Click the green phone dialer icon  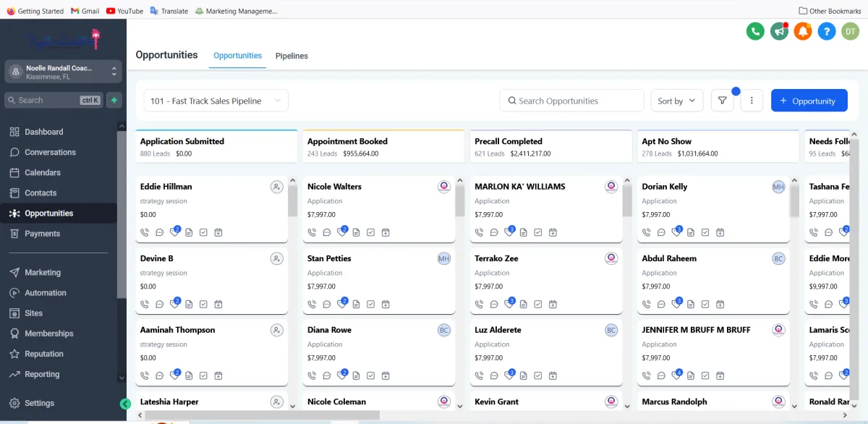pos(755,31)
